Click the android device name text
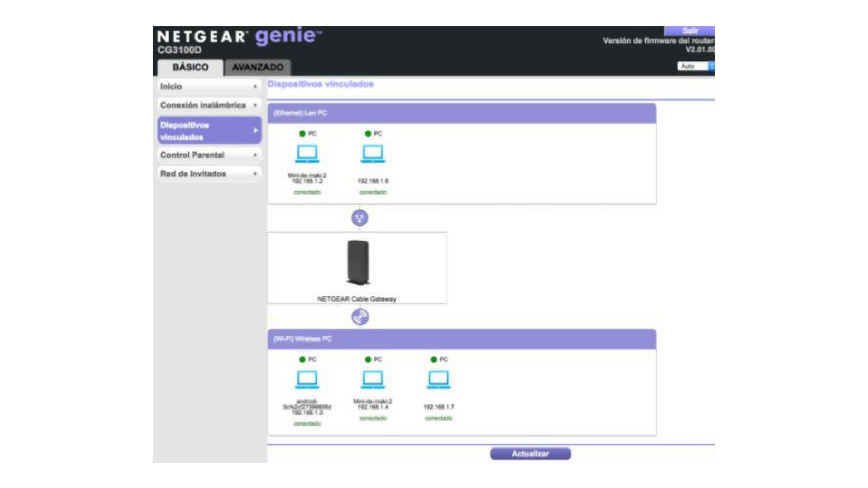The image size is (868, 488). click(307, 404)
